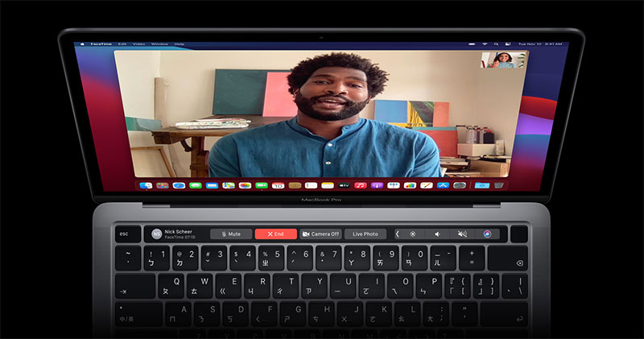The image size is (644, 339).
Task: Open Calendar from the Dock
Action: 278,186
